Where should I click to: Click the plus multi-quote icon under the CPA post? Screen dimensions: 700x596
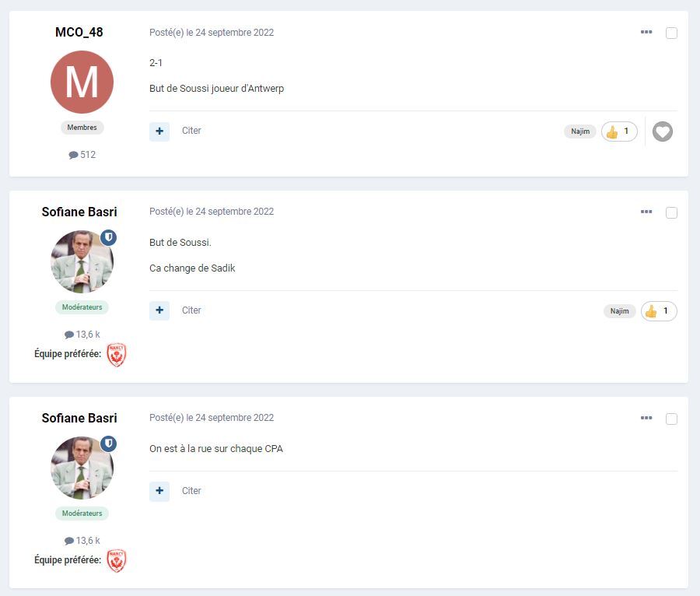click(159, 491)
